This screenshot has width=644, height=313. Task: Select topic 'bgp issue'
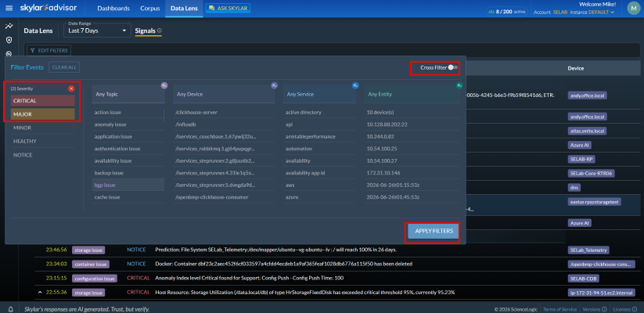128,185
